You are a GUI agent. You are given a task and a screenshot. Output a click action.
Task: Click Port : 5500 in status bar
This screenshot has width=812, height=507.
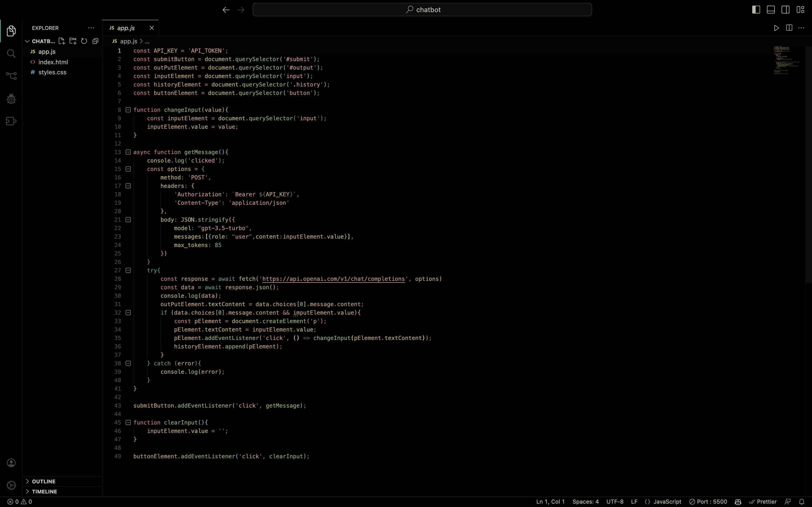tap(708, 502)
